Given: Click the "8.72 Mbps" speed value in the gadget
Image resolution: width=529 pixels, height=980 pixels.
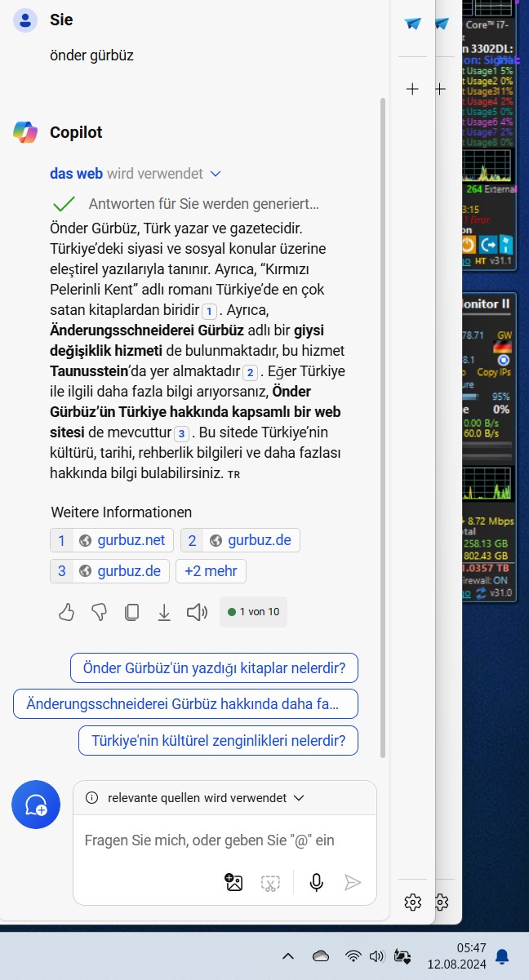Looking at the screenshot, I should coord(491,520).
